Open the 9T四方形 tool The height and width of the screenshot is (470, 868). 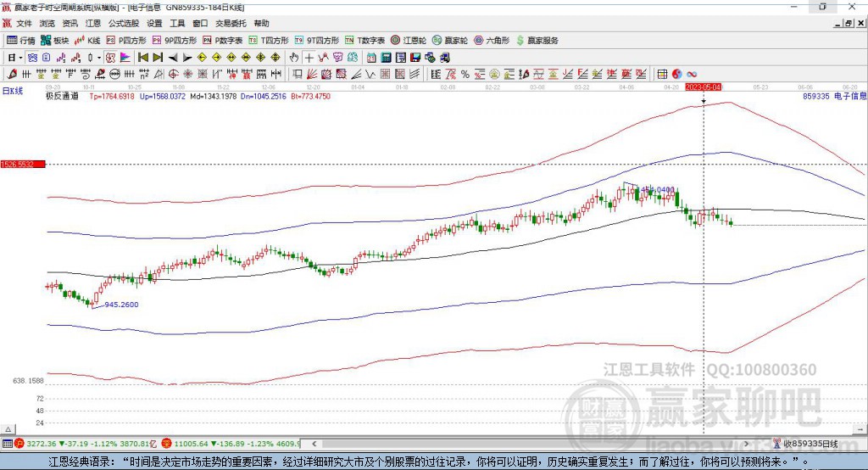point(317,41)
